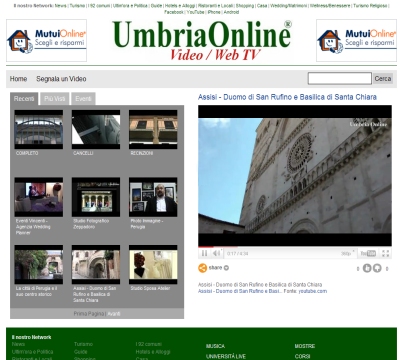This screenshot has width=405, height=360.
Task: Open the COMPLETO video thumbnail
Action: point(39,130)
